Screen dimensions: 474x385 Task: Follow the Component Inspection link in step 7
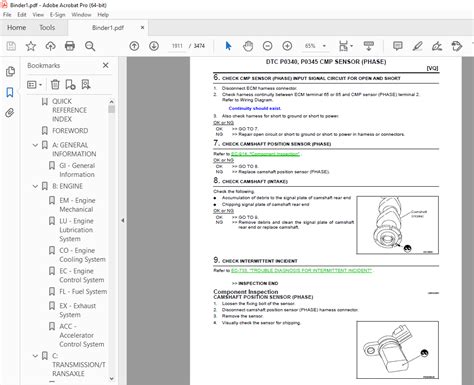coord(265,154)
